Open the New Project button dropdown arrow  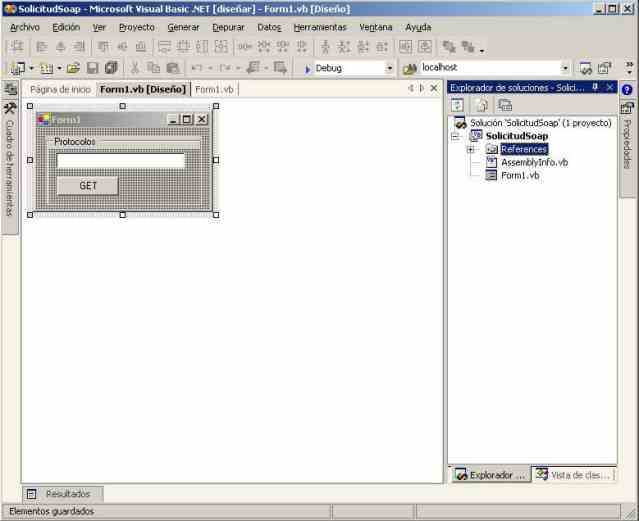(x=31, y=68)
